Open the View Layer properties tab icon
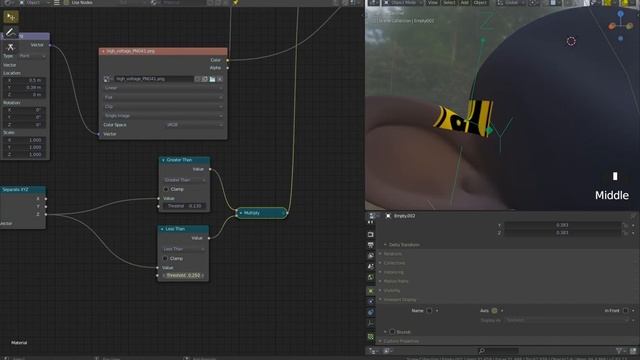 [x=371, y=256]
